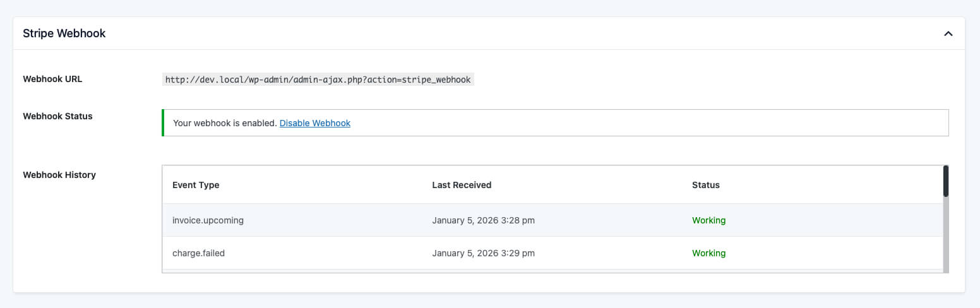
Task: Click the Webhook History label
Action: [59, 175]
